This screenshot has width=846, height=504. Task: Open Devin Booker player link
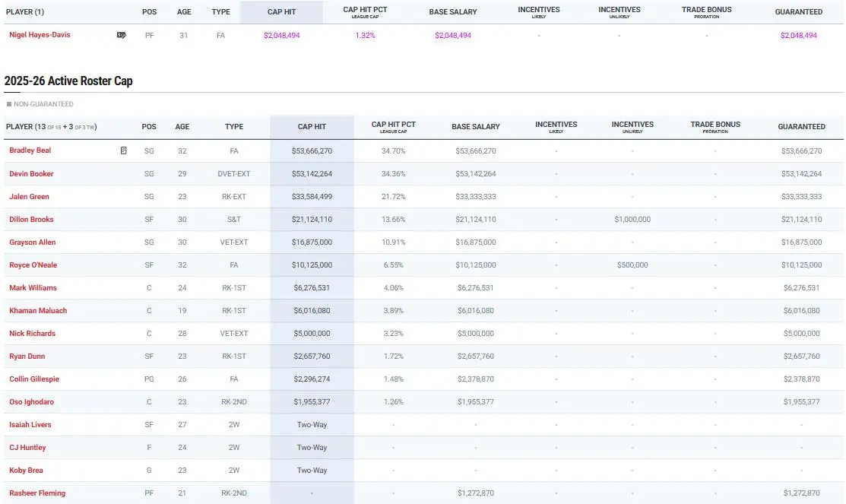click(x=31, y=174)
